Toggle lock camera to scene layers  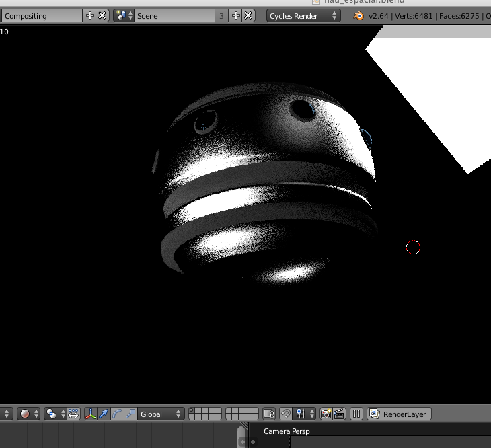[x=269, y=414]
